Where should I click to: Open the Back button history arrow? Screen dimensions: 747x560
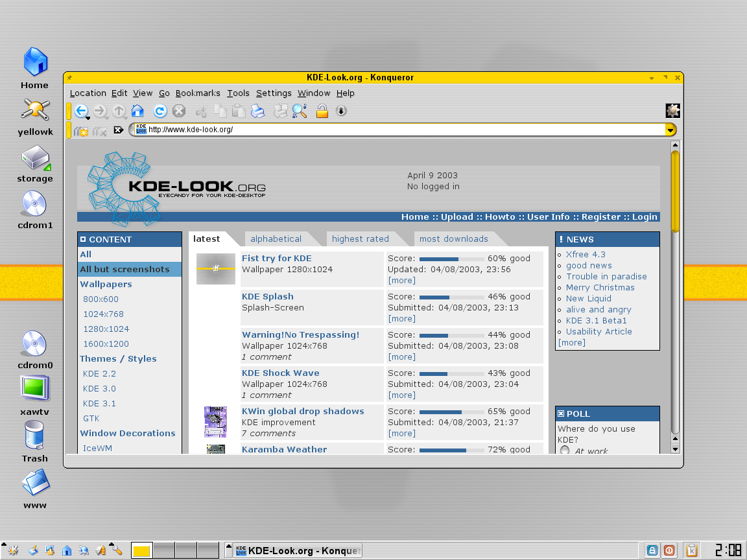tap(88, 117)
